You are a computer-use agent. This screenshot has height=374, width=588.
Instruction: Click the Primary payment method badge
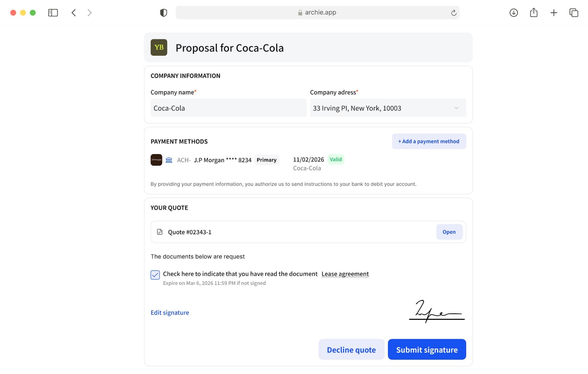[x=267, y=160]
